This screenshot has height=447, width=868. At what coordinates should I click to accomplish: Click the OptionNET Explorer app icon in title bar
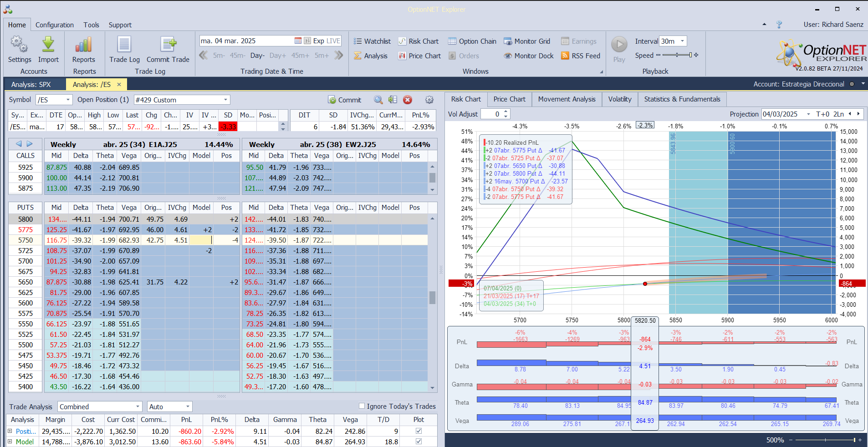click(x=8, y=9)
